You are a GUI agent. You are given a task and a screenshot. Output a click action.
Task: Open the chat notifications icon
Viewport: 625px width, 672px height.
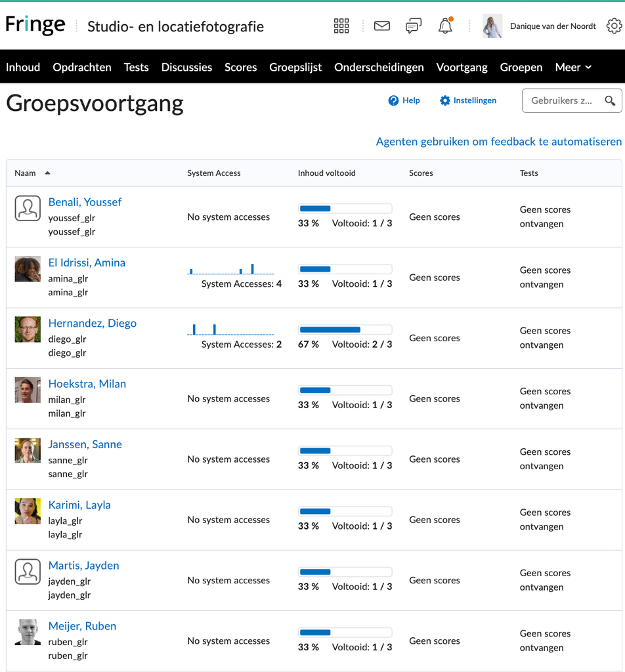click(x=414, y=26)
